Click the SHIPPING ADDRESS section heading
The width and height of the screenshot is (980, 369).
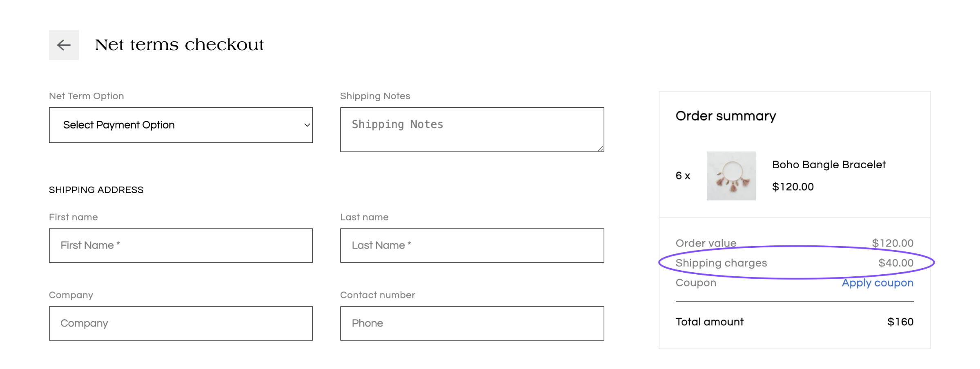[x=96, y=190]
